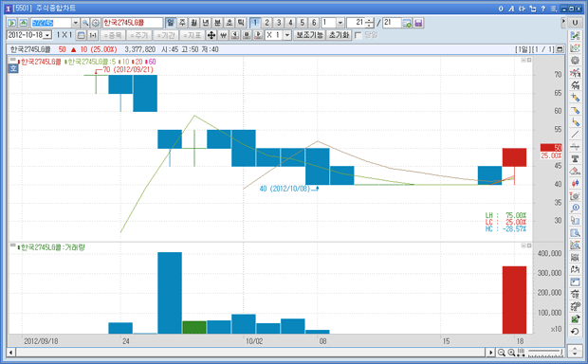Select chart preset number 3
The height and width of the screenshot is (364, 588).
(x=279, y=23)
